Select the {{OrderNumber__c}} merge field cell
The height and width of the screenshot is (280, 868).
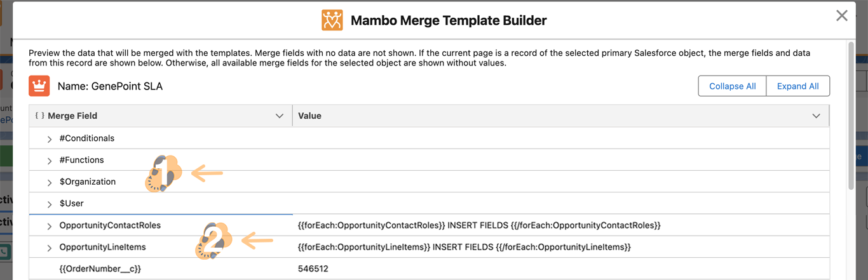click(100, 269)
